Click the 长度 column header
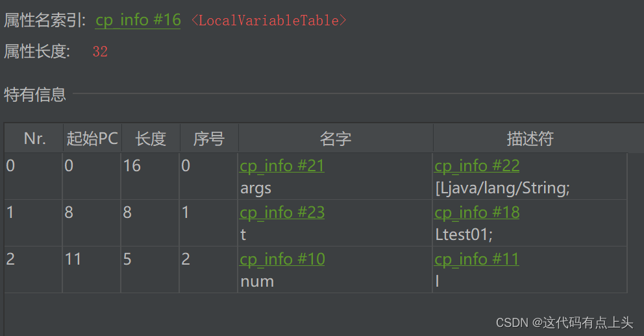The image size is (644, 336). coord(151,139)
